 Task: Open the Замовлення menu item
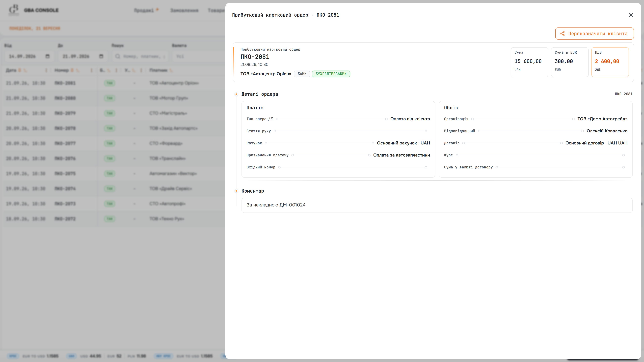[x=184, y=10]
